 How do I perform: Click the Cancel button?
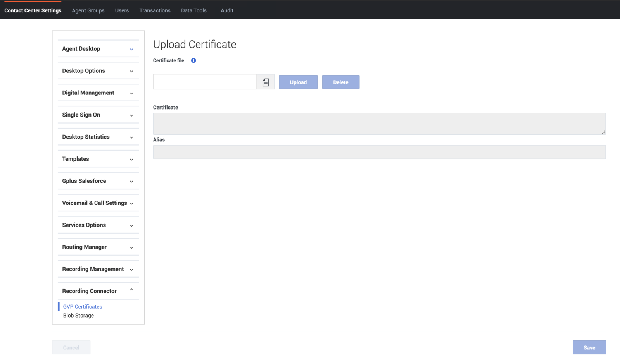click(71, 347)
